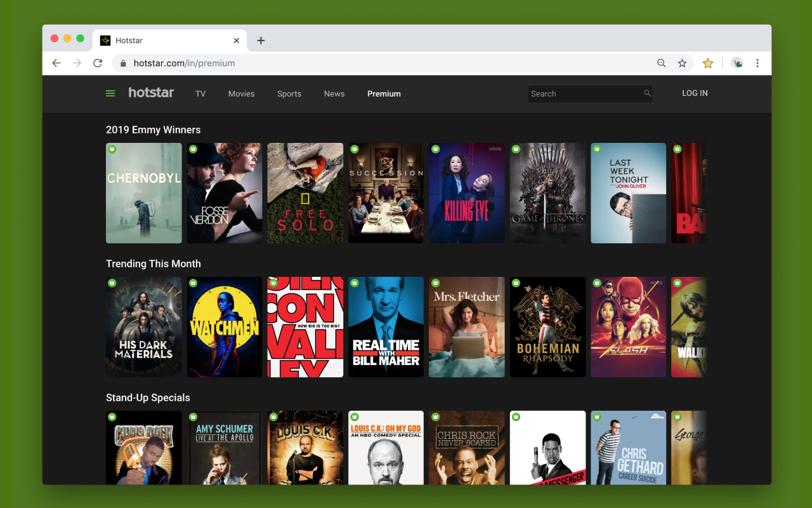Open the hotstar hamburger menu
The width and height of the screenshot is (812, 508).
110,93
